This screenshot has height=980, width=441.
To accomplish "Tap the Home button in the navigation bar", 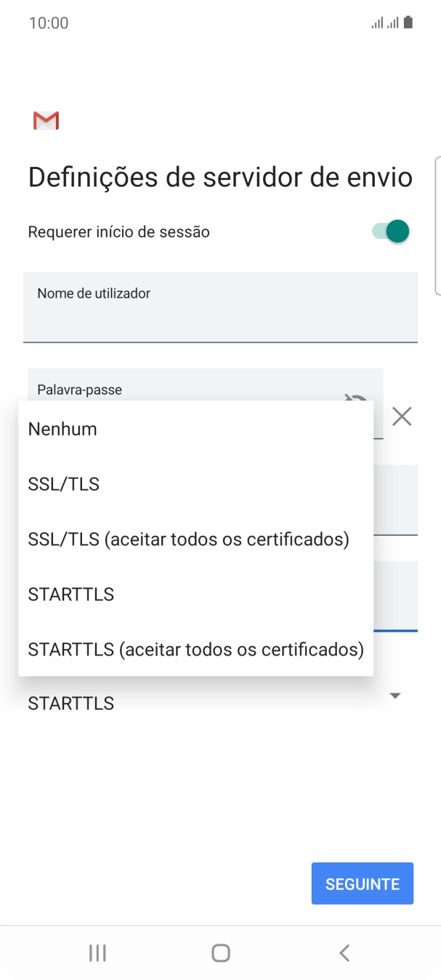I will click(220, 952).
